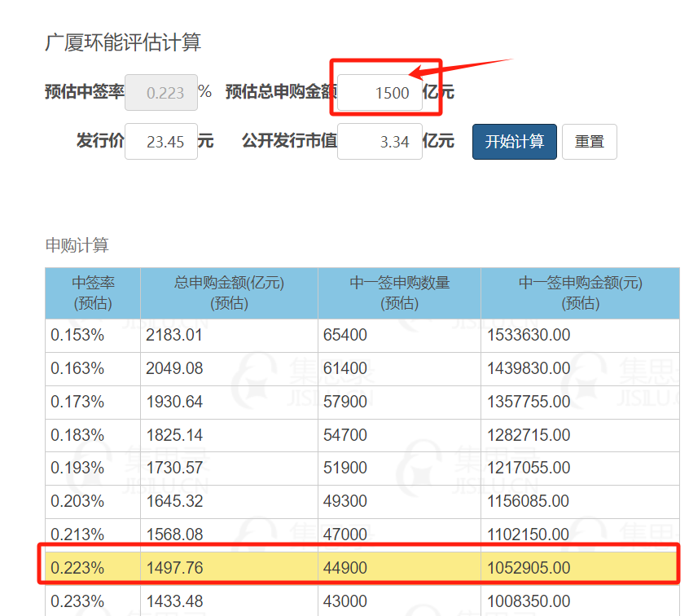Select the highlighted 44900 cell
Viewport: 689px width, 616px height.
pyautogui.click(x=399, y=569)
